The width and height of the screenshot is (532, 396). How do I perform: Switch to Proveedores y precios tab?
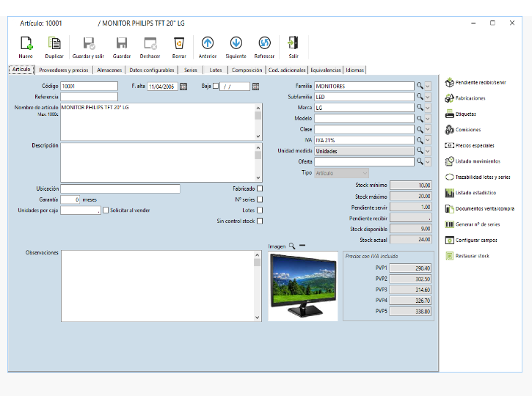(64, 70)
